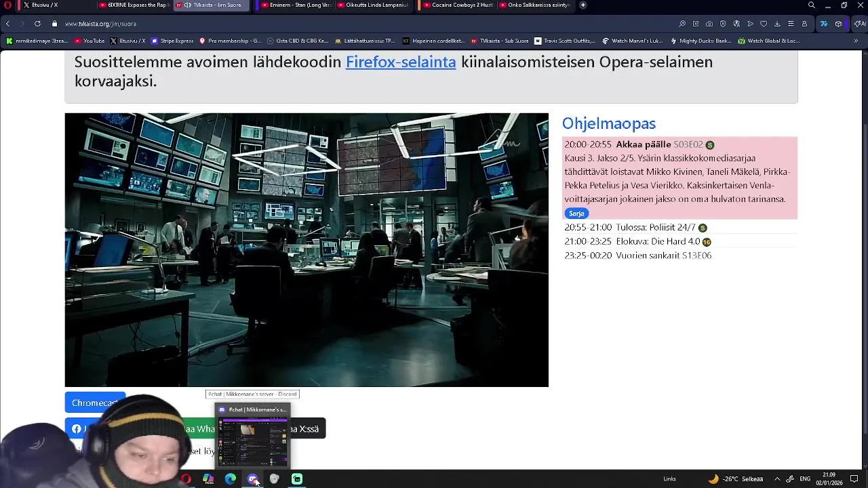The image size is (868, 488).
Task: Open the Stripe Express bookmark
Action: (x=172, y=41)
